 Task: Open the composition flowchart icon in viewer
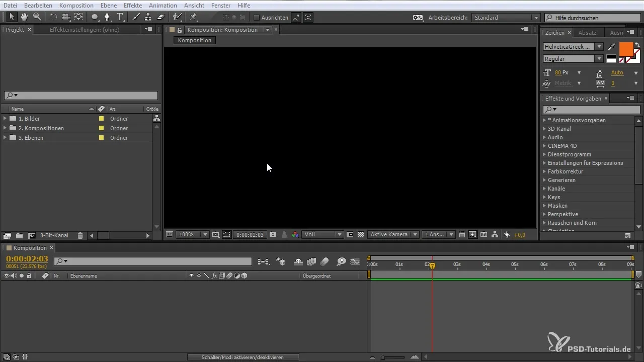[x=495, y=234]
